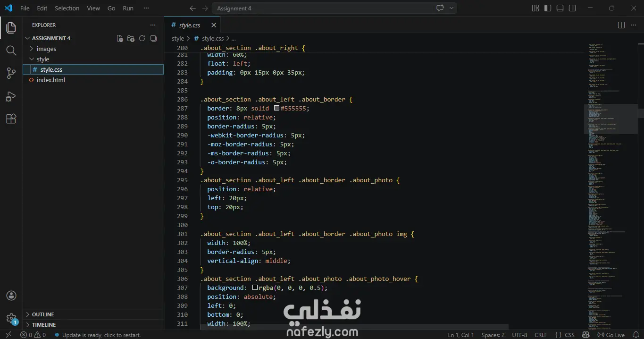The width and height of the screenshot is (644, 339).
Task: Close the style.css editor tab
Action: (x=214, y=25)
